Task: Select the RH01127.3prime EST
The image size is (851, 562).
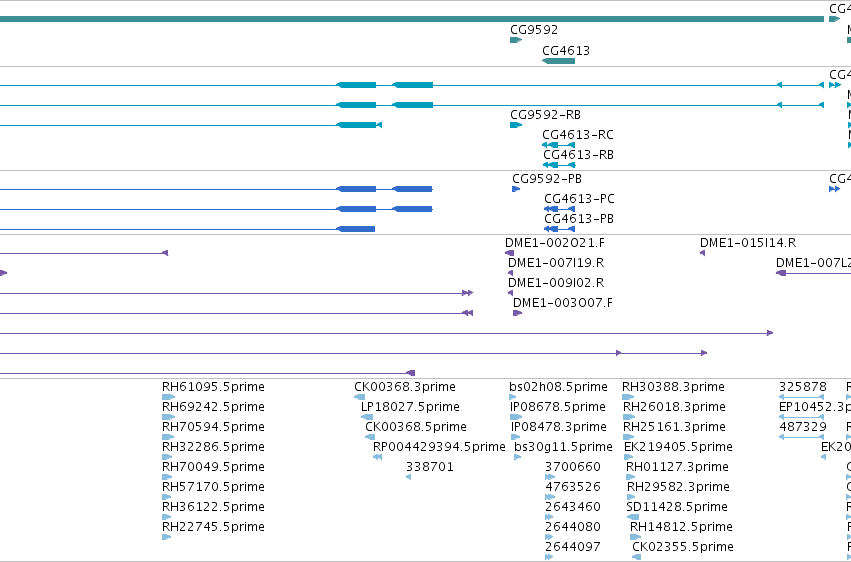Action: 631,477
